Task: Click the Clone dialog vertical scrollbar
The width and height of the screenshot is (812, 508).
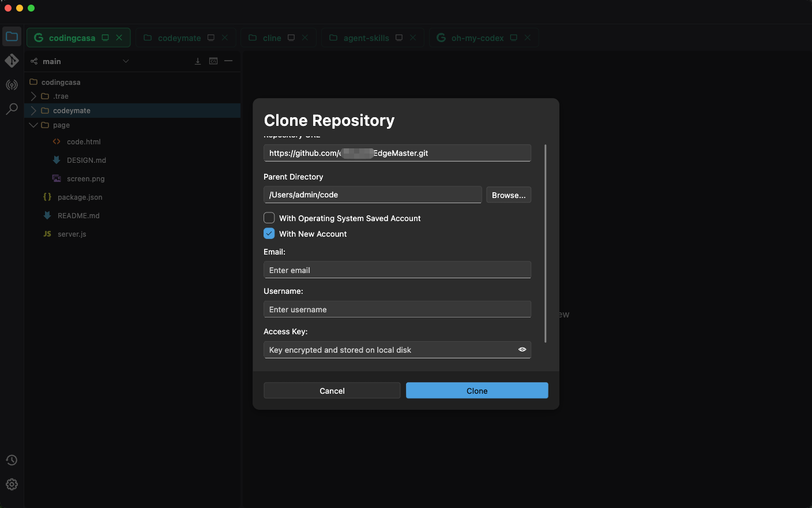Action: (x=545, y=243)
